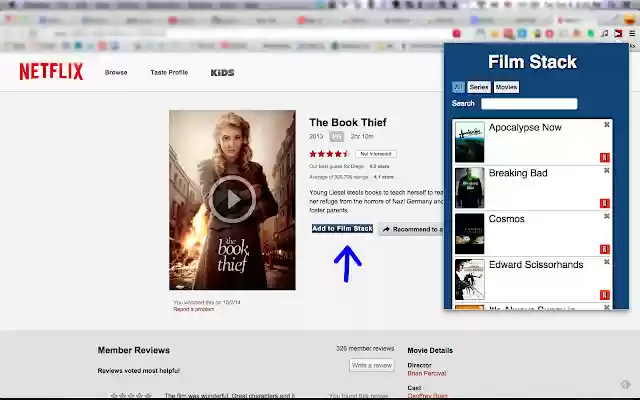The image size is (640, 400).
Task: Select the Apocalypse Now title text
Action: tap(525, 127)
